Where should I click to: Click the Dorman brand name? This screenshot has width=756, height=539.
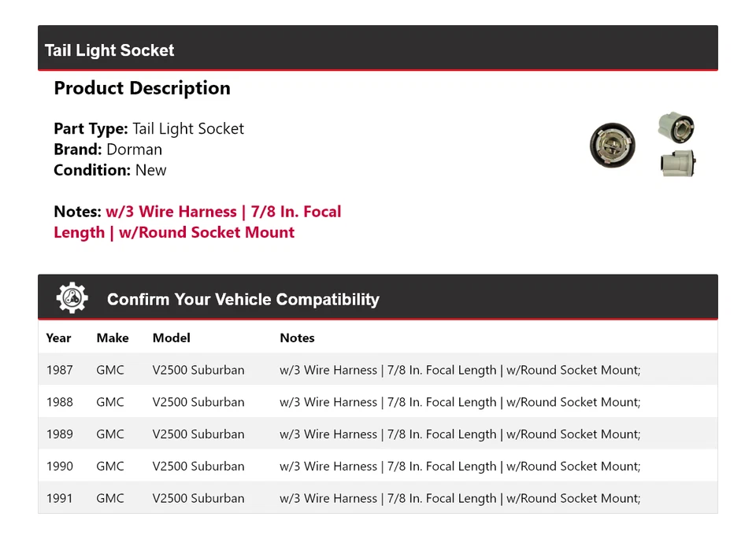(x=134, y=150)
